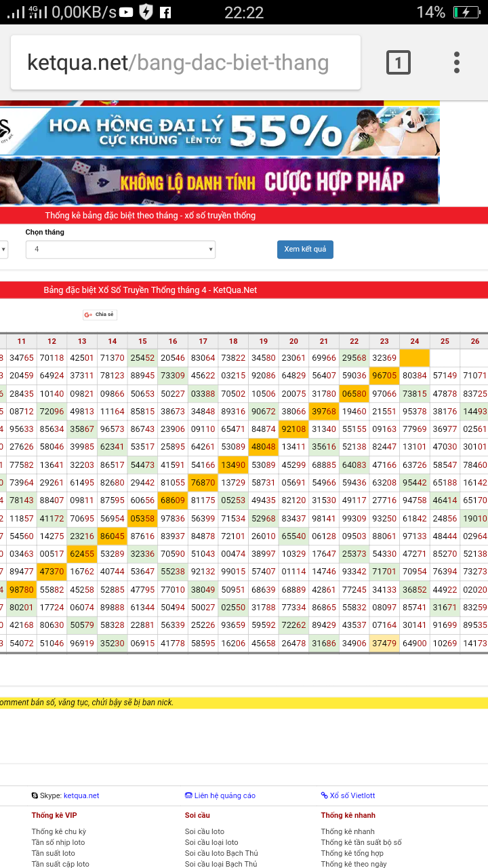The height and width of the screenshot is (868, 488).
Task: Open the browser tab switcher showing 1
Action: tap(398, 63)
